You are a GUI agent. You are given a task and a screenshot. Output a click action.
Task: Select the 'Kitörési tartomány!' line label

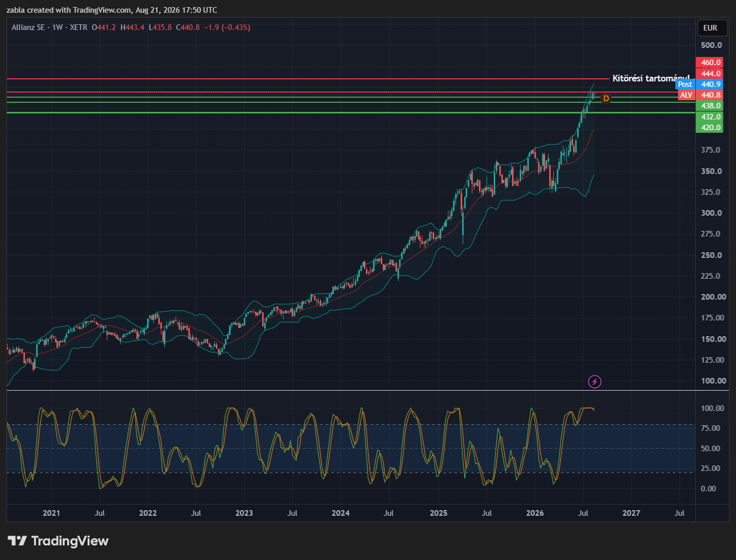pos(650,78)
